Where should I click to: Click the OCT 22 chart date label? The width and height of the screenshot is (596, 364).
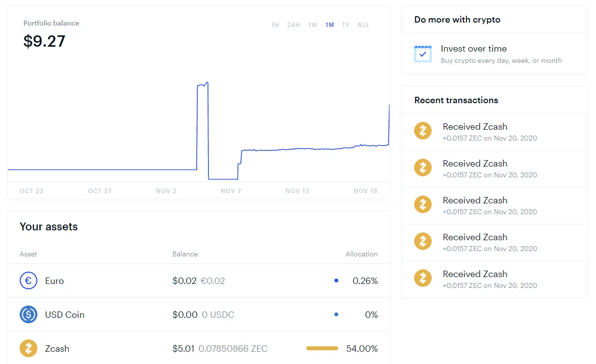coord(31,191)
